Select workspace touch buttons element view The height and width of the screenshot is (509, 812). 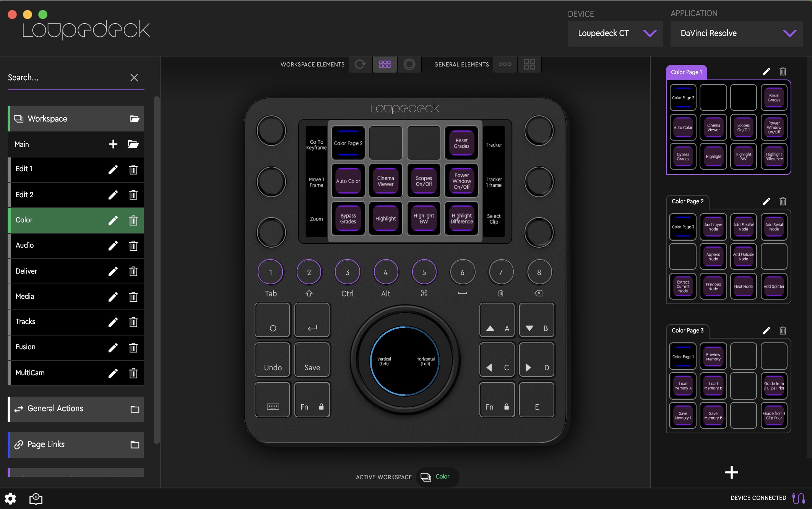(x=385, y=64)
